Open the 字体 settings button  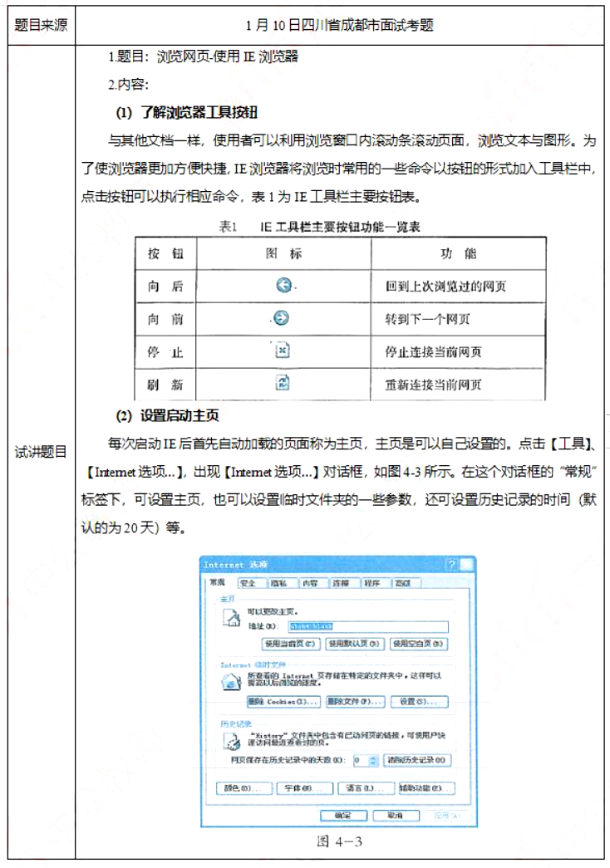(305, 787)
